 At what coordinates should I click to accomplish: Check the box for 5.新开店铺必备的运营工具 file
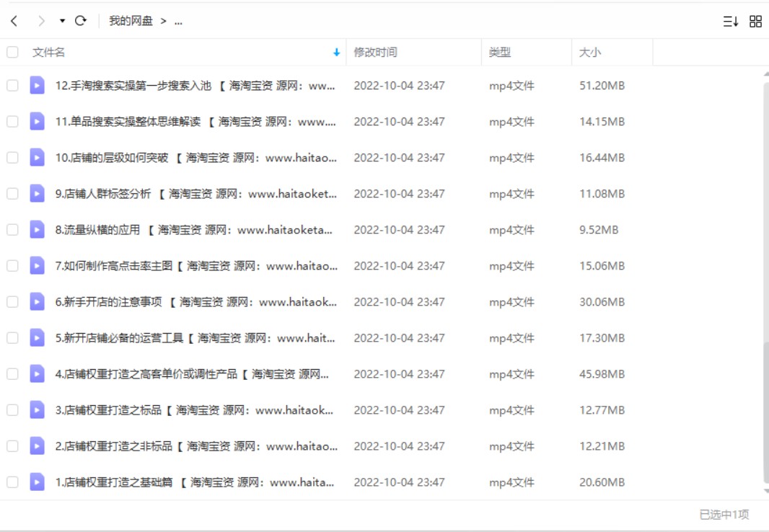click(12, 338)
